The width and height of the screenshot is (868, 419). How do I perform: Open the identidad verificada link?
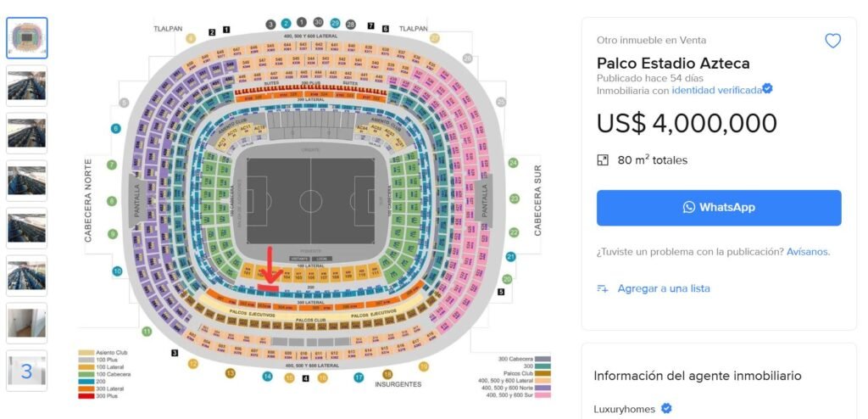tap(716, 90)
